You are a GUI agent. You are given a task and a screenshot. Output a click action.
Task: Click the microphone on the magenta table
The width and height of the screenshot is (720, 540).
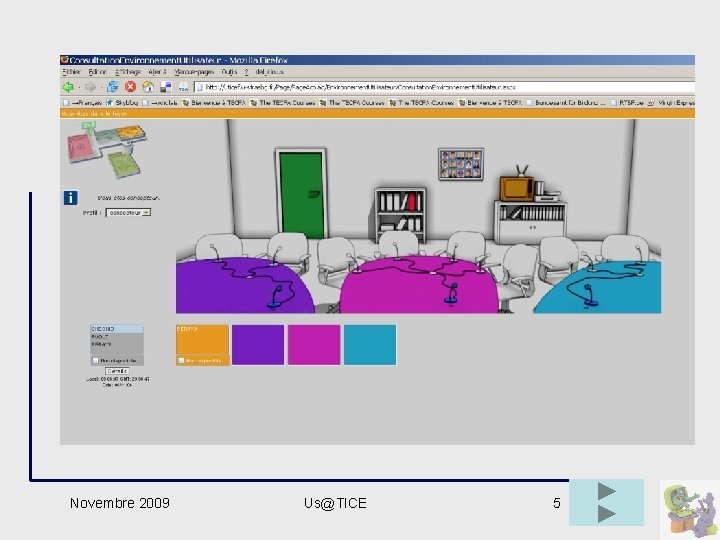click(x=451, y=294)
